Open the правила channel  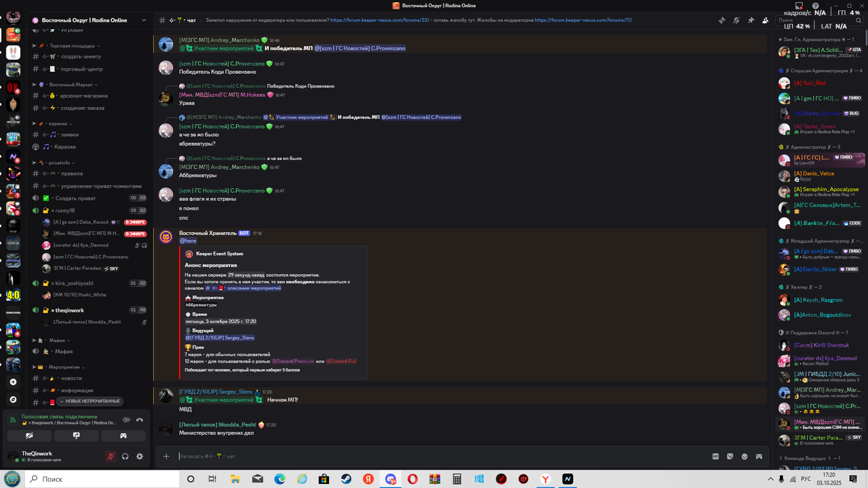tap(89, 174)
